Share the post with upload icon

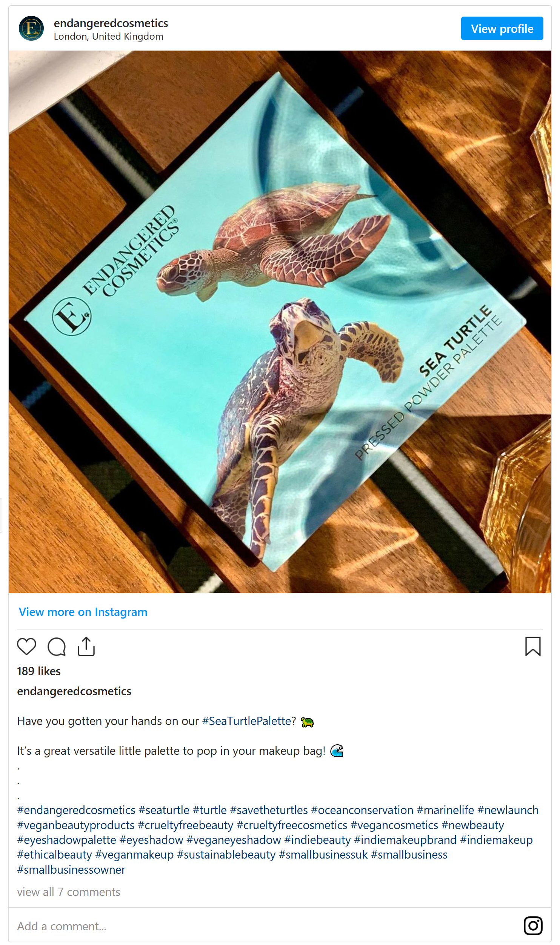point(86,646)
